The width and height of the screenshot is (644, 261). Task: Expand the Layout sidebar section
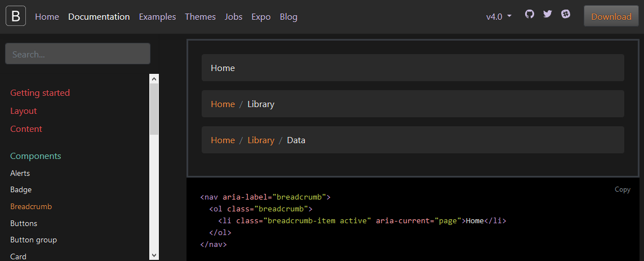24,111
